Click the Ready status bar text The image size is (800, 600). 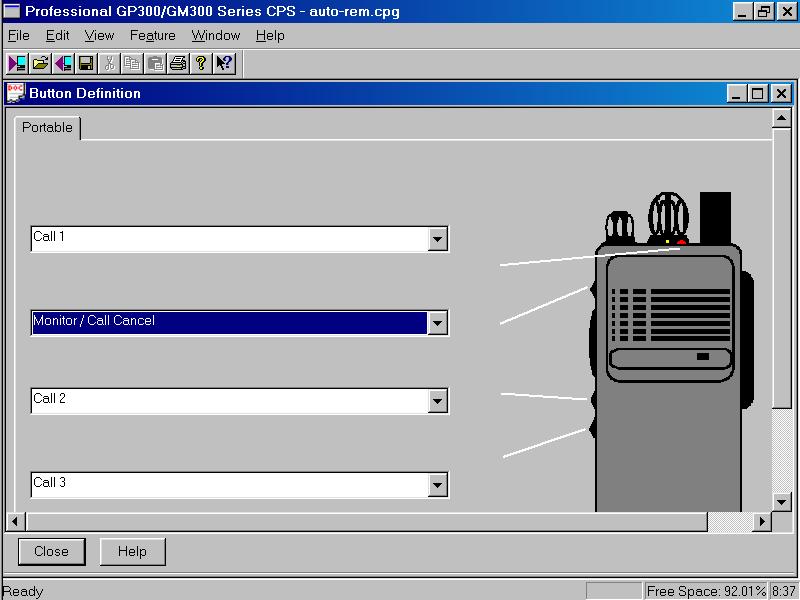coord(23,591)
